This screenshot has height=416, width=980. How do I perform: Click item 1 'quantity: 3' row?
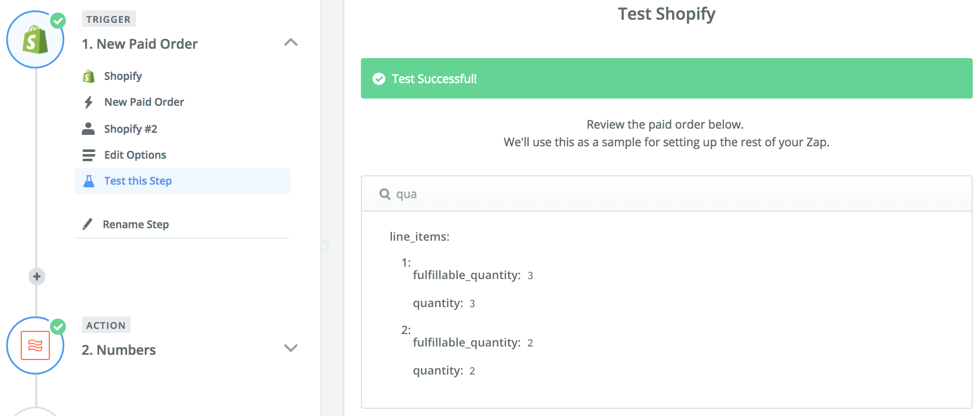pos(444,303)
